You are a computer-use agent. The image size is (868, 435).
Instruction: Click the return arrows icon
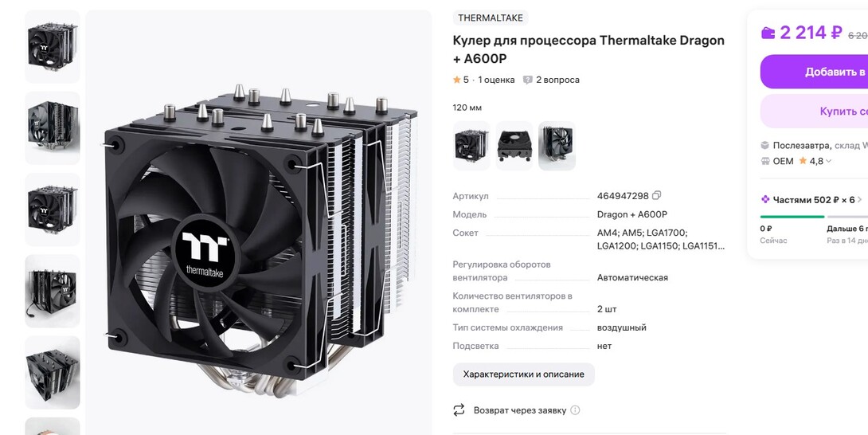coord(459,410)
